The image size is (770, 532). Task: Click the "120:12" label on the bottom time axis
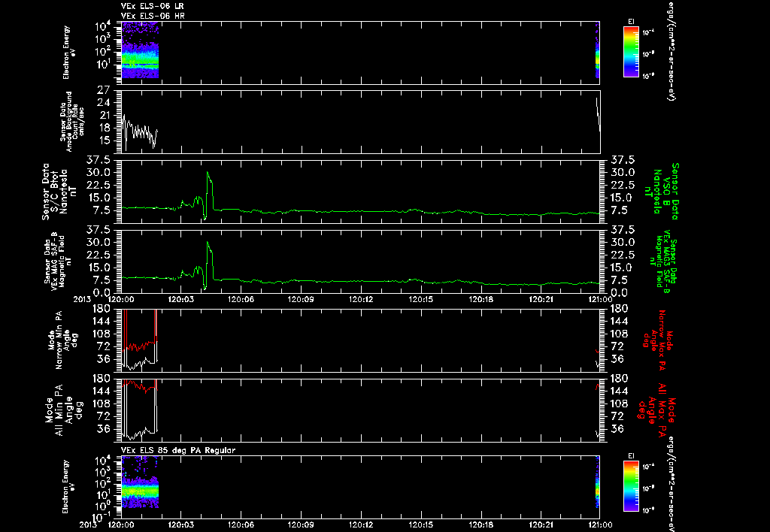point(362,524)
